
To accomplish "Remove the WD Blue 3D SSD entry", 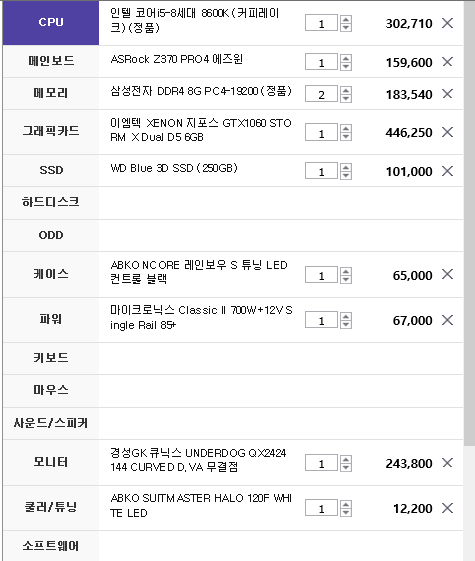I will 447,171.
